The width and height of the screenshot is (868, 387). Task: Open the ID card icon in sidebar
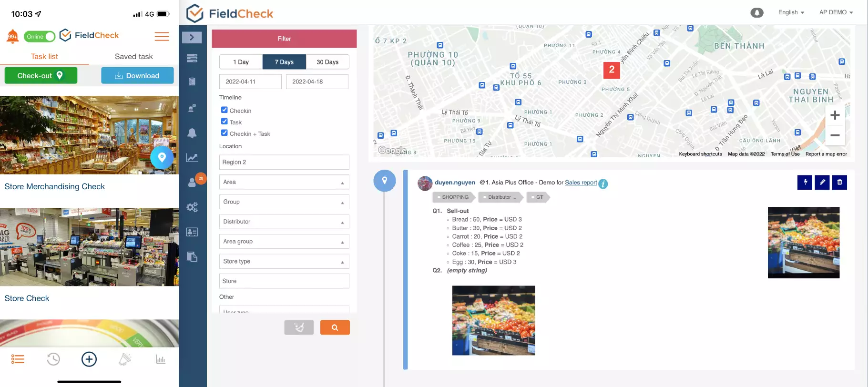click(192, 232)
